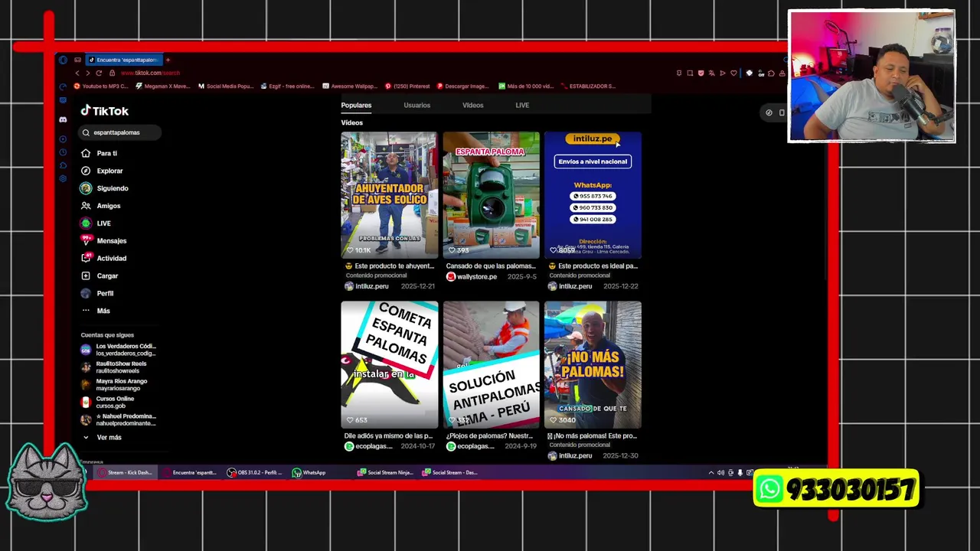Open Social Media Popu... bookmark

226,86
